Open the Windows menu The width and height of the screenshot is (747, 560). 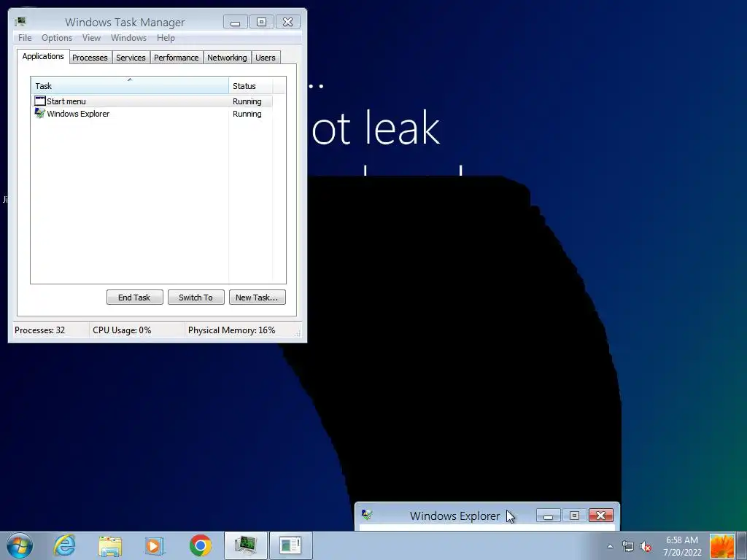coord(128,38)
